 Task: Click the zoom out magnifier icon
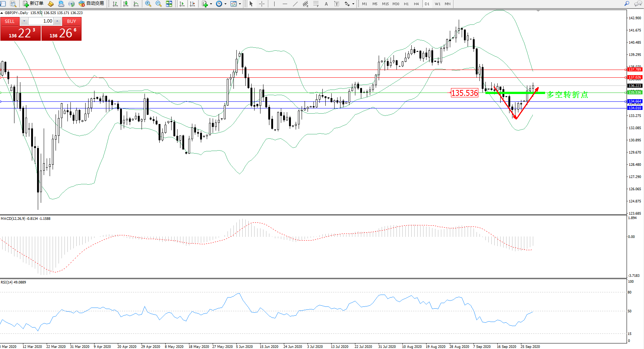click(x=159, y=4)
